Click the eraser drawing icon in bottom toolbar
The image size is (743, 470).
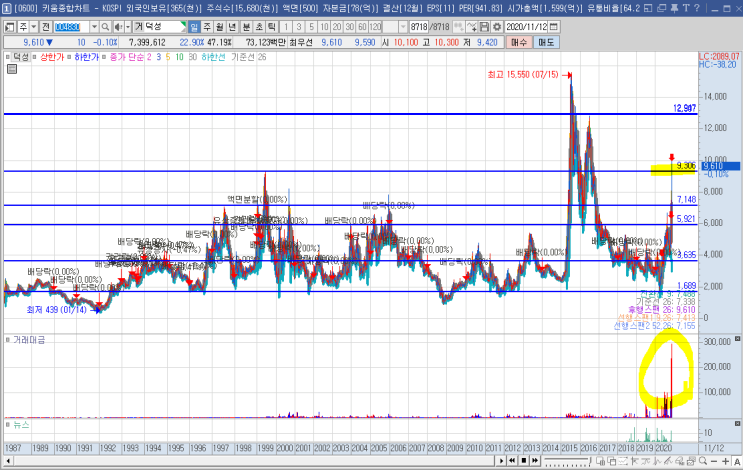click(680, 461)
